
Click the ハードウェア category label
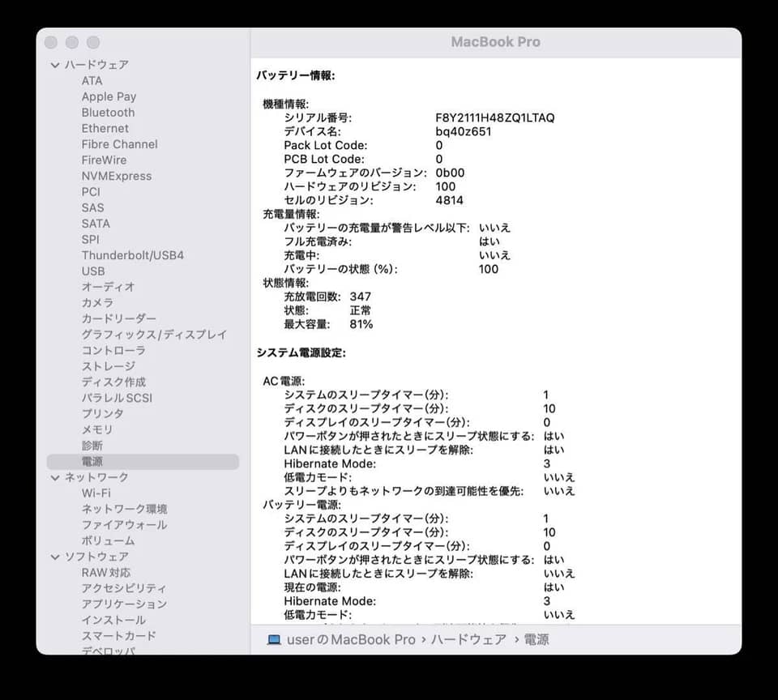coord(96,65)
